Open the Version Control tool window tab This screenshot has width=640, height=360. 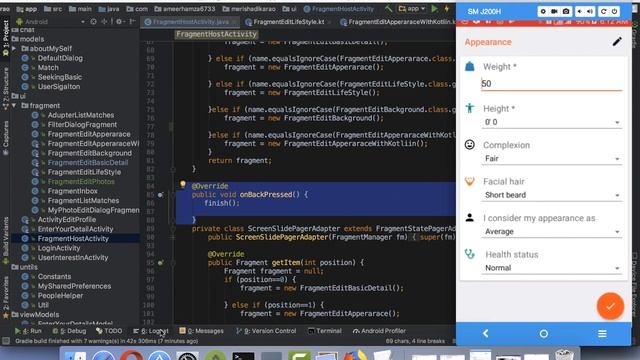266,331
